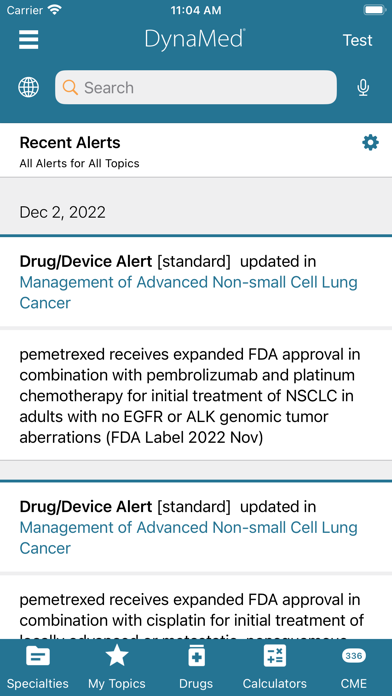The width and height of the screenshot is (392, 696).
Task: Open second Management of Advanced Non-small Cell Lung Cancer link
Action: coord(188,538)
